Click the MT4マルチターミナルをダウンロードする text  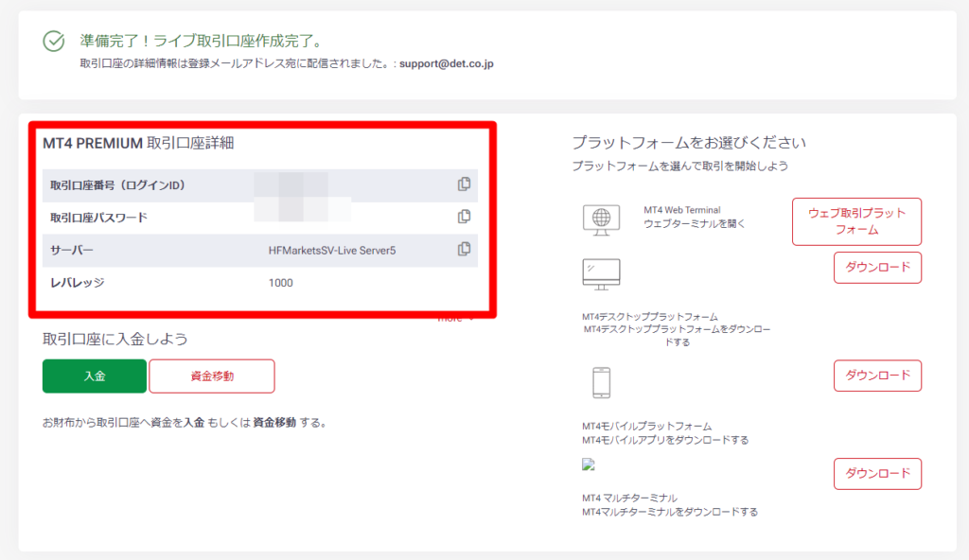[670, 512]
